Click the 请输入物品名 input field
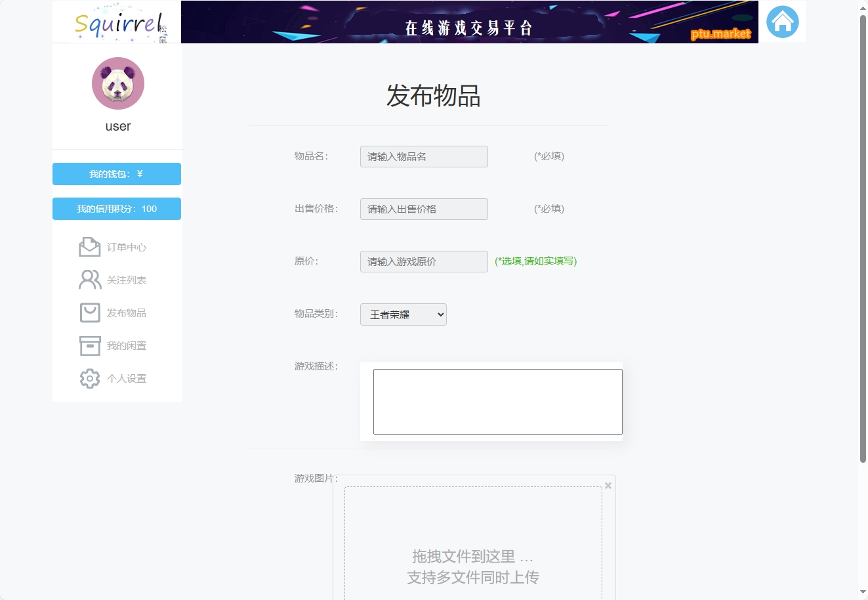868x600 pixels. coord(423,156)
